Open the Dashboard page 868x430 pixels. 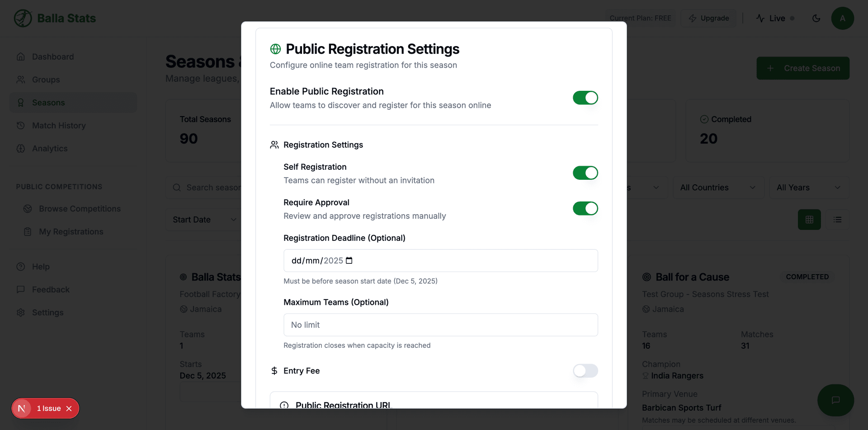point(53,56)
